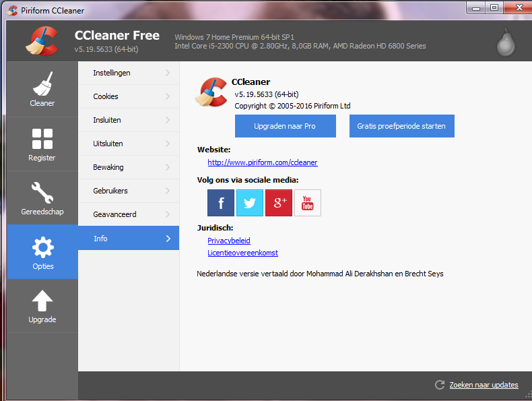Open the Bewaking options page
Viewport: 532px width, 401px height.
[108, 167]
